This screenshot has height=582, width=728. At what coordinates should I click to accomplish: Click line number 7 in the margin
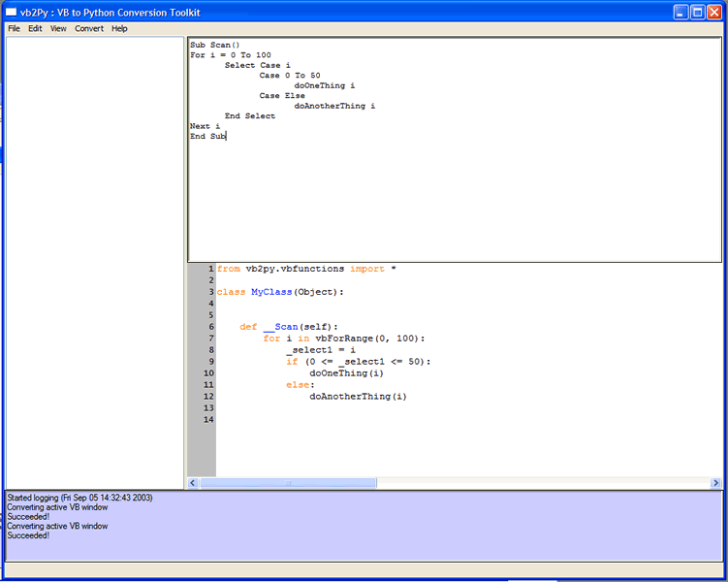(x=210, y=339)
